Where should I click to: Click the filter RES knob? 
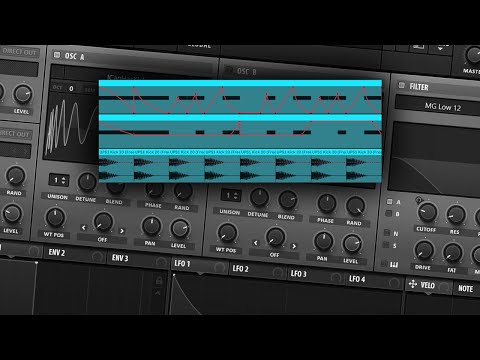[456, 215]
